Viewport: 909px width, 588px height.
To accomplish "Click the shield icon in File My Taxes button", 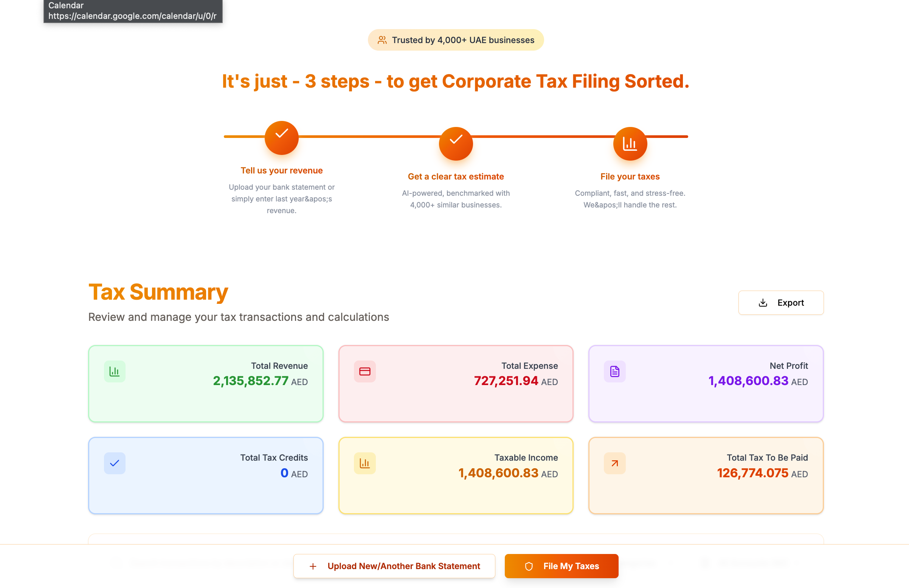I will click(529, 566).
